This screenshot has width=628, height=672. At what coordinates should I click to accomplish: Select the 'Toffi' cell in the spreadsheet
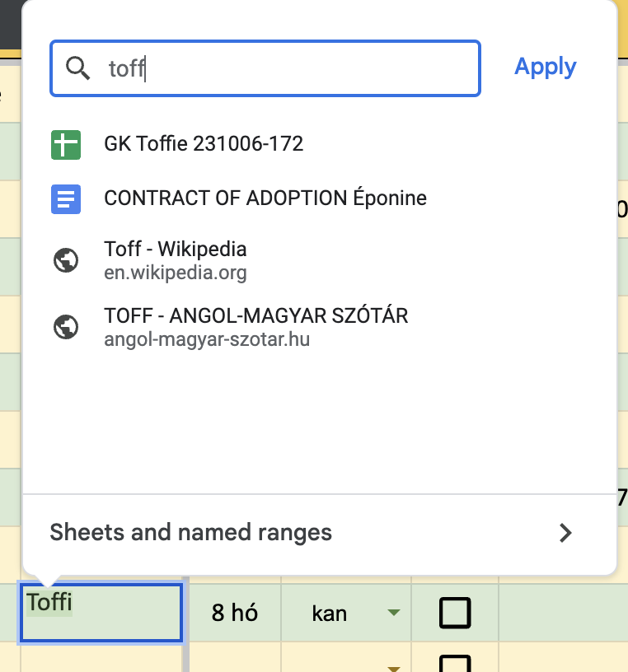[x=101, y=612]
